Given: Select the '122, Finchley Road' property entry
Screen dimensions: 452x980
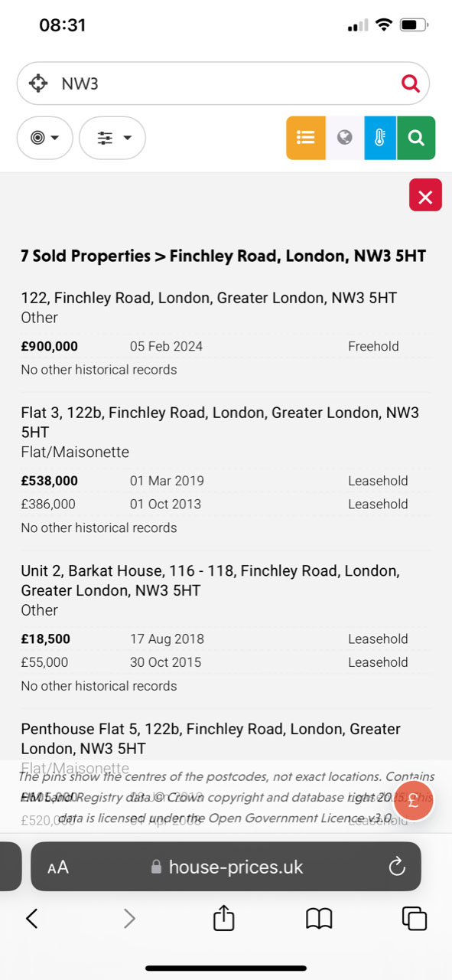Looking at the screenshot, I should (208, 298).
